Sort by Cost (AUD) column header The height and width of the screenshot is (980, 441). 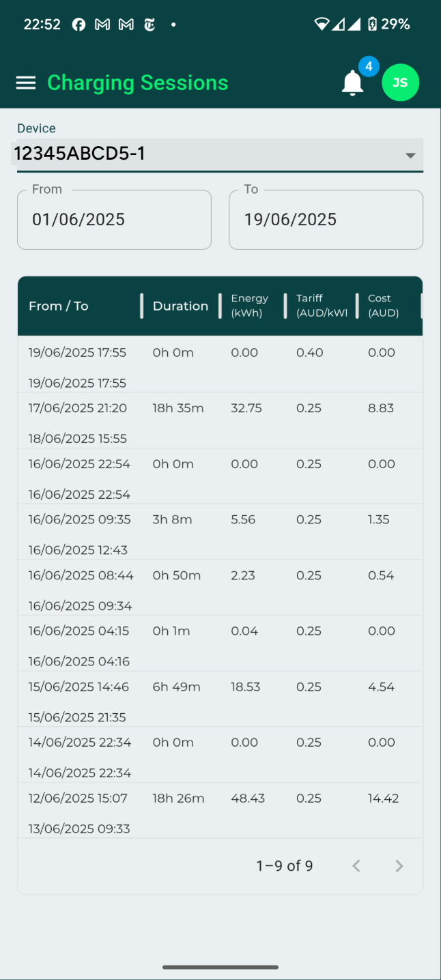(383, 306)
